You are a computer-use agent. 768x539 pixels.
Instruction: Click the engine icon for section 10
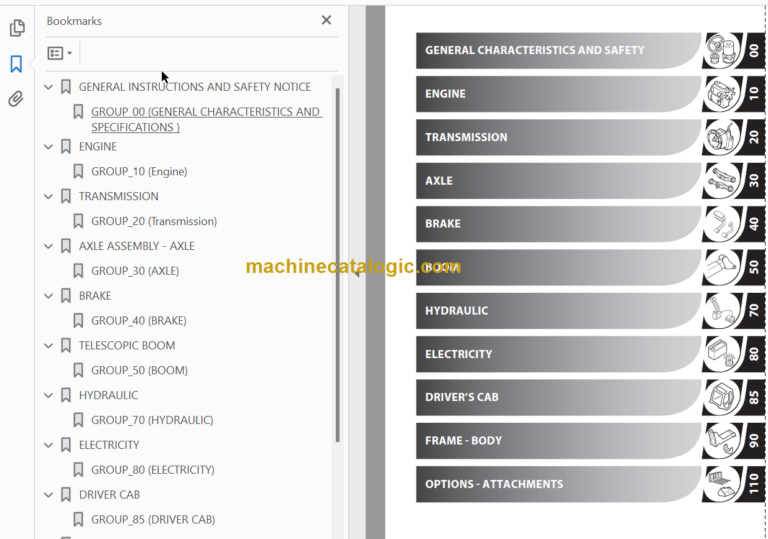[721, 94]
